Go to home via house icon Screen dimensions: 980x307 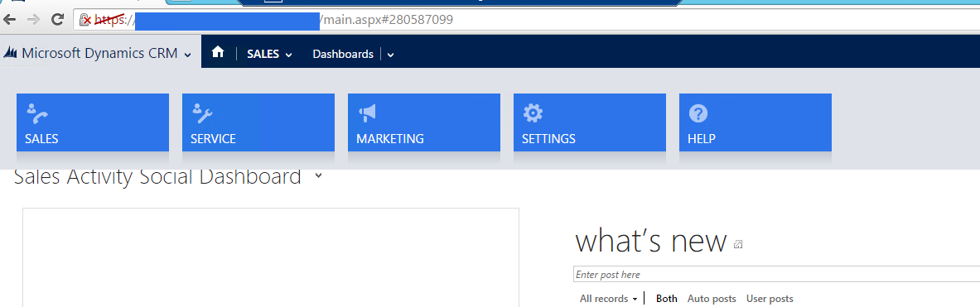coord(218,52)
